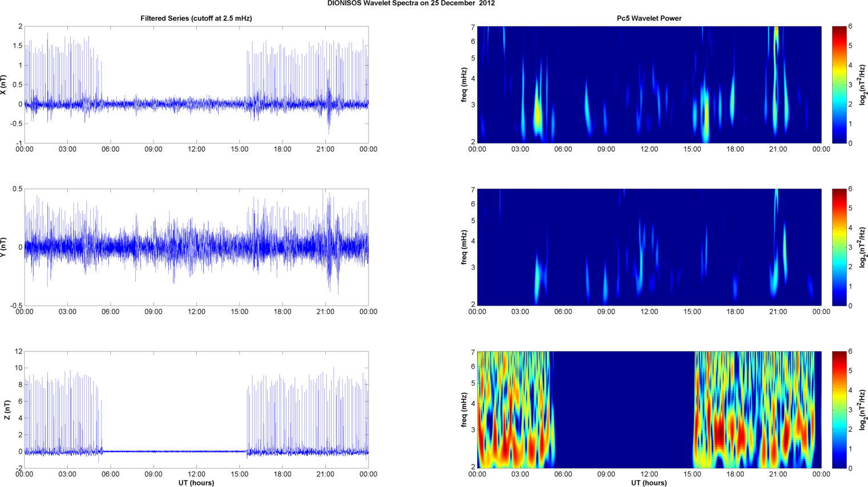Click the log2(nT²/Hz) label of bottom colorbar
This screenshot has width=868, height=487.
[x=863, y=409]
